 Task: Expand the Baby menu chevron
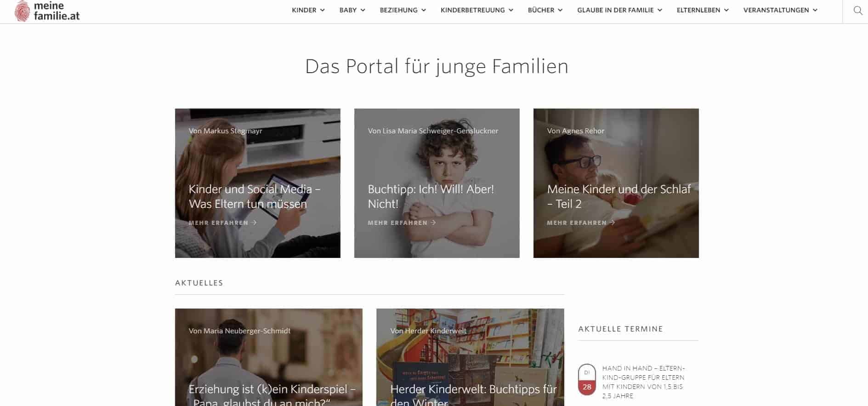(x=363, y=10)
